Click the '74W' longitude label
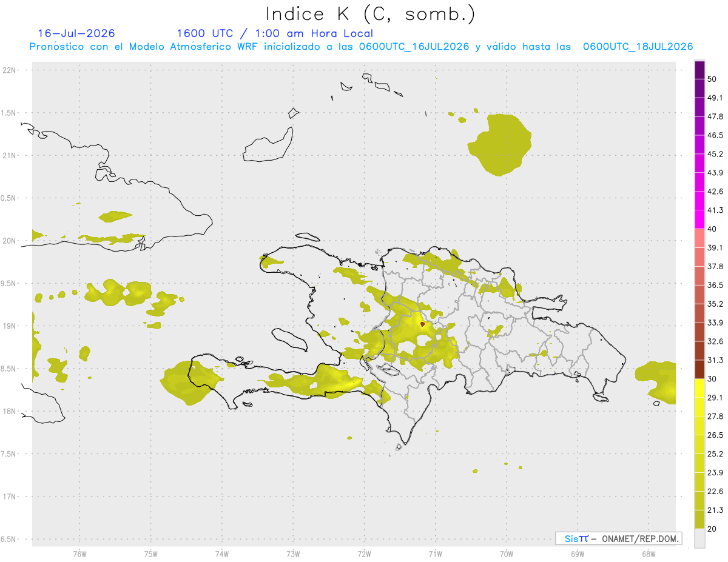The width and height of the screenshot is (728, 562). tap(222, 554)
